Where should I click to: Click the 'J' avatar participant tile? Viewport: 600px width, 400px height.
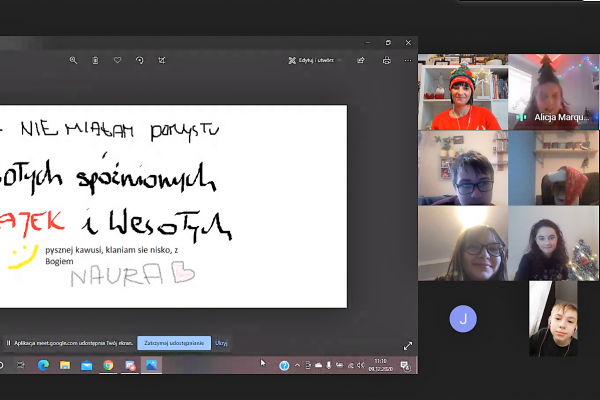coord(463,319)
